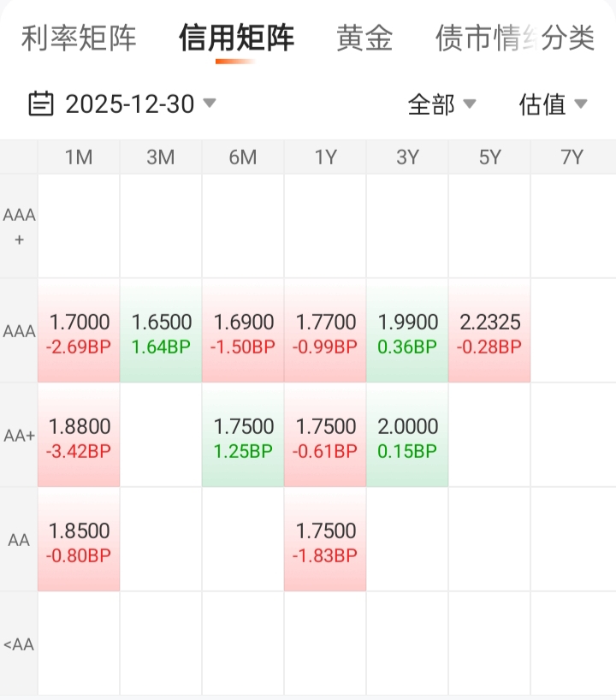Open the AAA 5Y cell showing 2.2325
The width and height of the screenshot is (616, 700).
(489, 332)
